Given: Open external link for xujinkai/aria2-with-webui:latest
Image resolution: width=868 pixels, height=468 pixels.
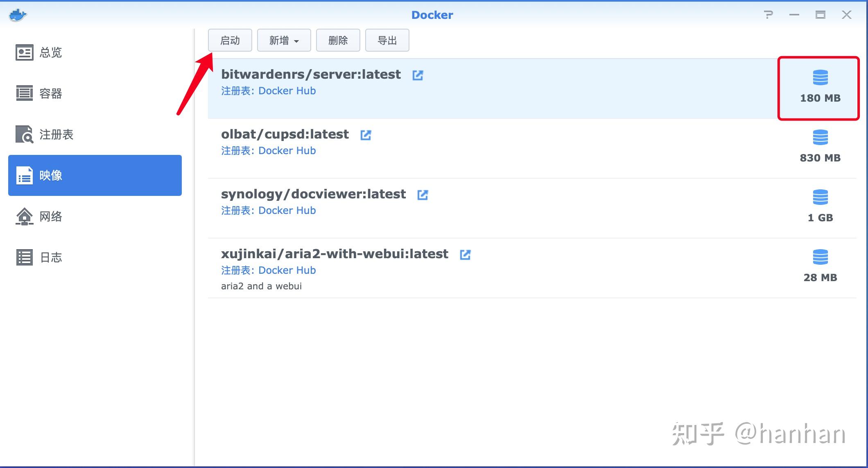Looking at the screenshot, I should point(465,254).
